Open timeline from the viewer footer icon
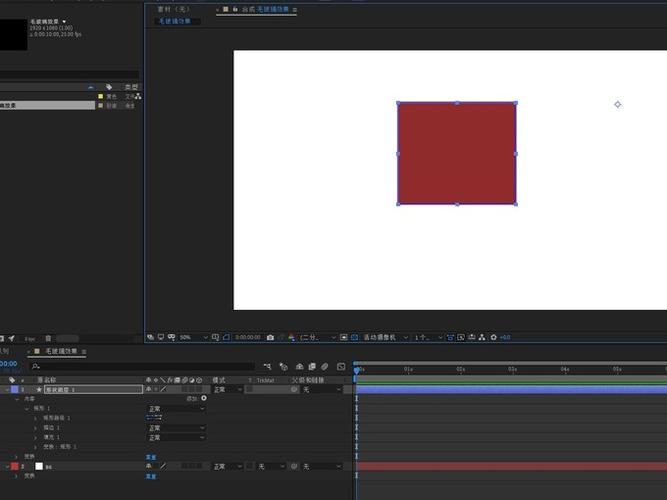Viewport: 667px width, 500px height. tap(472, 337)
